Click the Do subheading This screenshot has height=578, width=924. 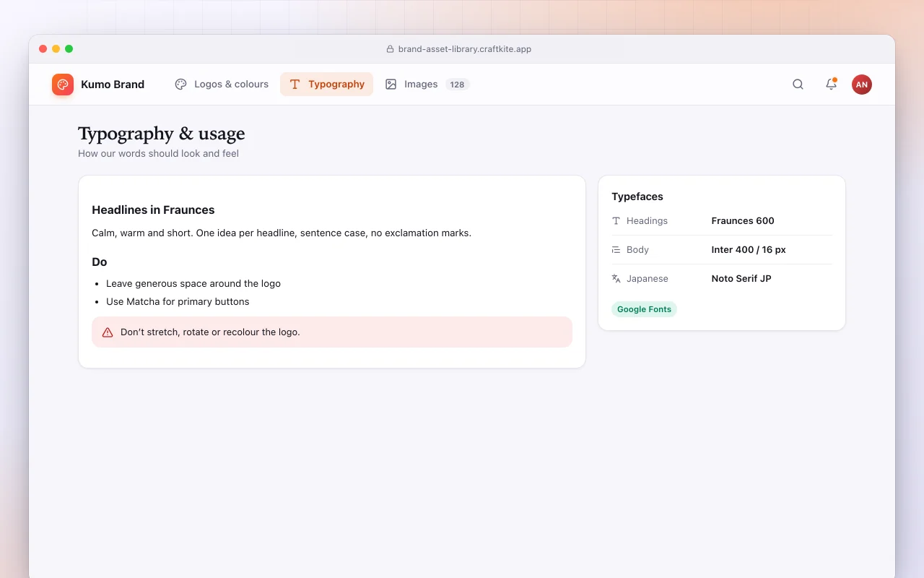click(100, 262)
